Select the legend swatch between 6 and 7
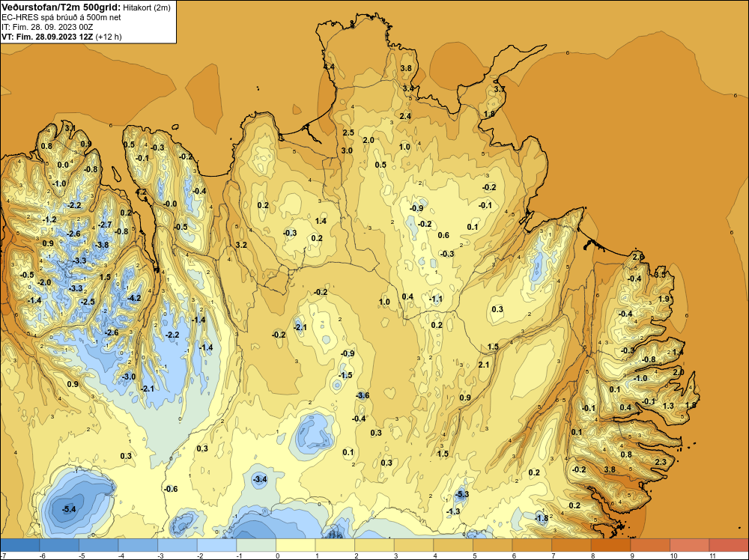Screen dimensions: 749x560 pyautogui.click(x=532, y=545)
